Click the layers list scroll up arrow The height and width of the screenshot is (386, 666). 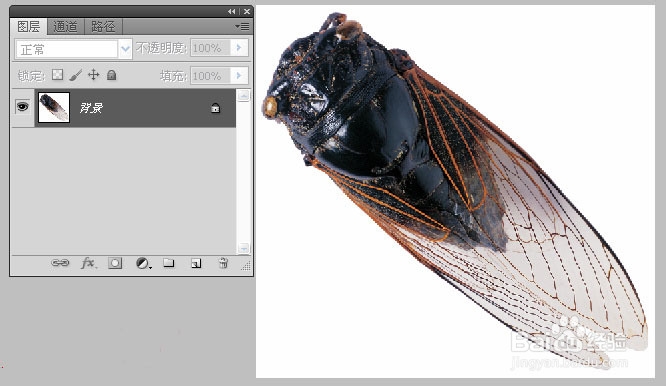pyautogui.click(x=243, y=96)
